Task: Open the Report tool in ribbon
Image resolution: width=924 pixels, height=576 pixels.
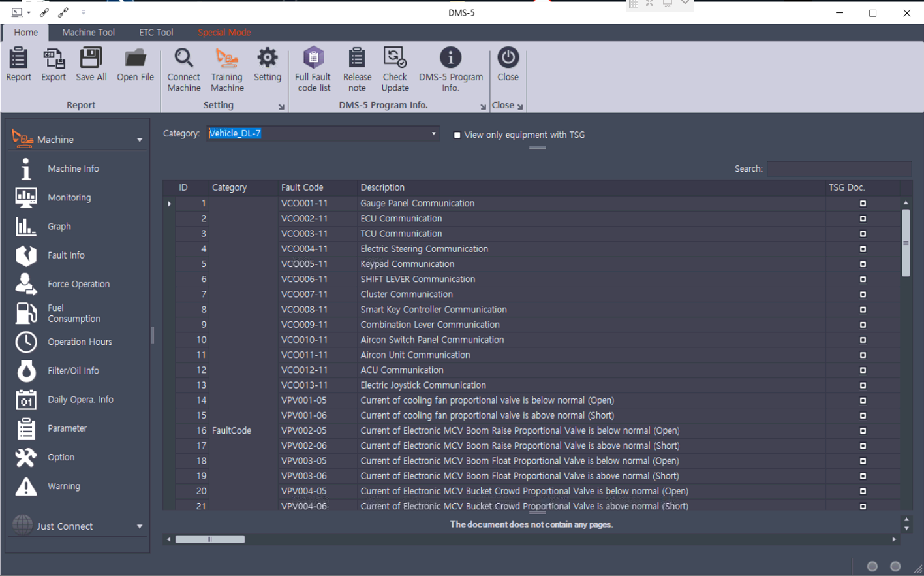Action: [x=18, y=65]
